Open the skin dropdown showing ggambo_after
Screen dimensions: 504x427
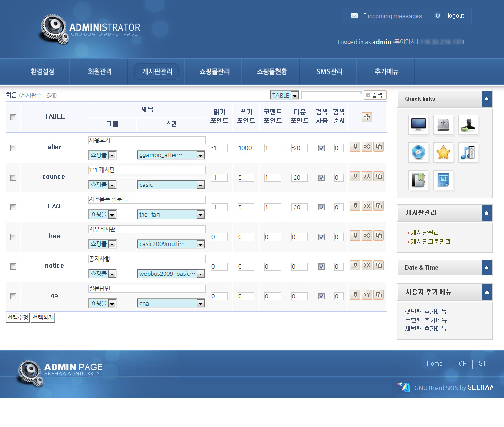171,155
